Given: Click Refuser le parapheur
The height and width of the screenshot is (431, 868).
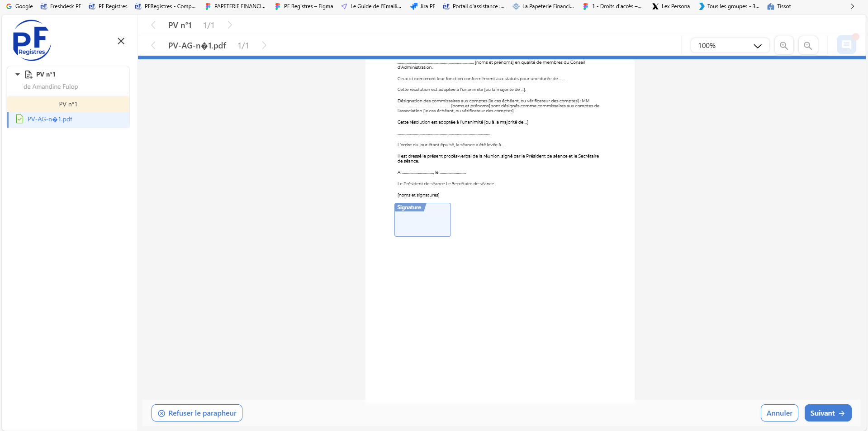Looking at the screenshot, I should [x=197, y=413].
